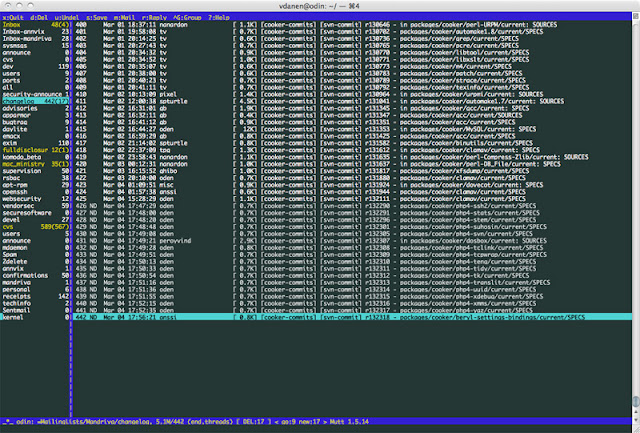Select the websecurity folder
Image resolution: width=640 pixels, height=433 pixels.
tap(35, 199)
